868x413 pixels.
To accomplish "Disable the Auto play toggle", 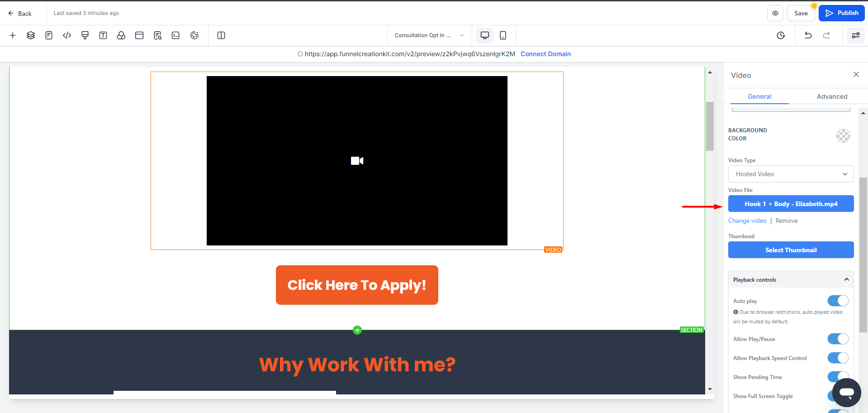I will pyautogui.click(x=838, y=301).
